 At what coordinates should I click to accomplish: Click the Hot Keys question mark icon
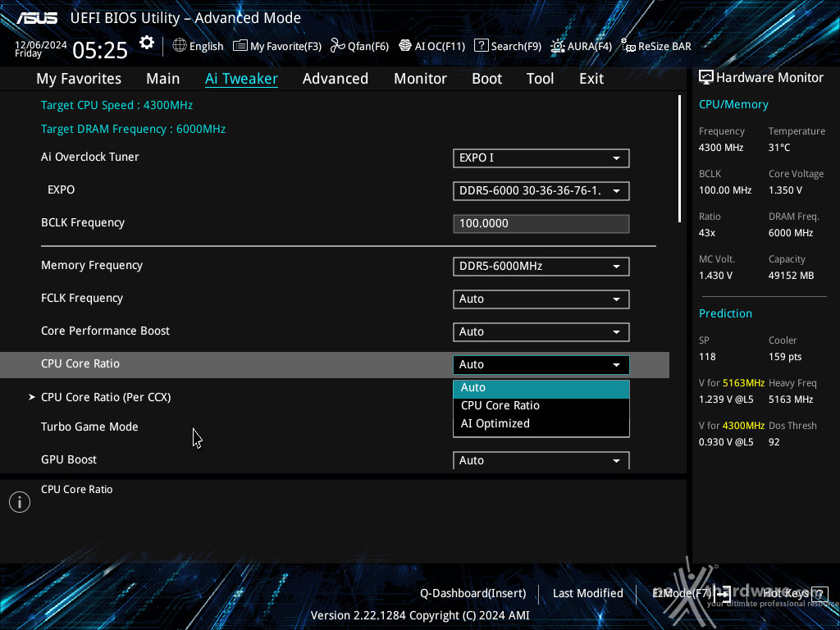pyautogui.click(x=818, y=593)
